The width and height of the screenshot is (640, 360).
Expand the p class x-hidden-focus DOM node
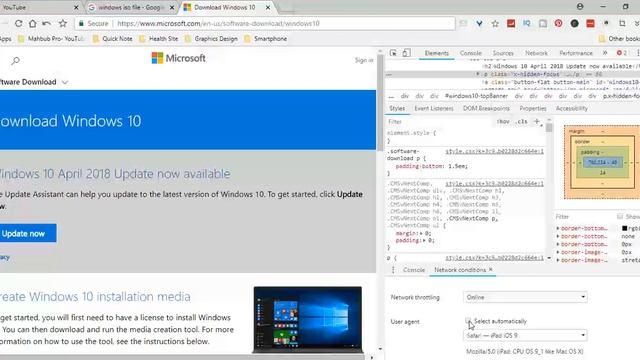478,74
